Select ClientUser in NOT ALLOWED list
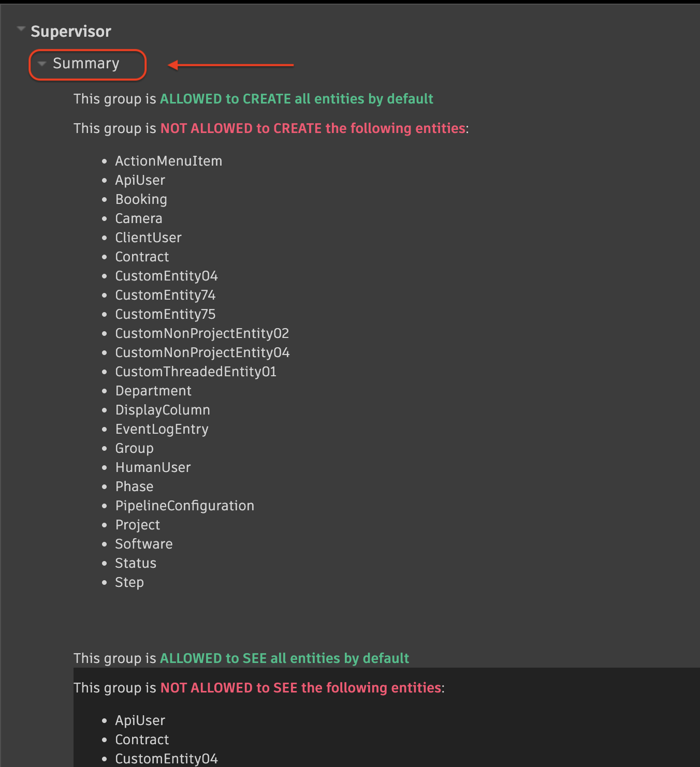The width and height of the screenshot is (700, 767). pyautogui.click(x=149, y=238)
